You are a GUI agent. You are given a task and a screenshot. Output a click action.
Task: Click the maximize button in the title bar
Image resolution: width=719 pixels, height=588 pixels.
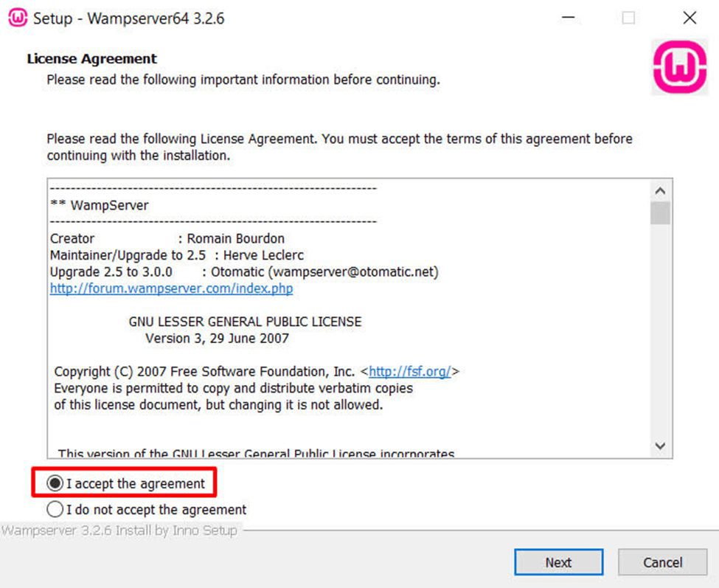pyautogui.click(x=628, y=18)
